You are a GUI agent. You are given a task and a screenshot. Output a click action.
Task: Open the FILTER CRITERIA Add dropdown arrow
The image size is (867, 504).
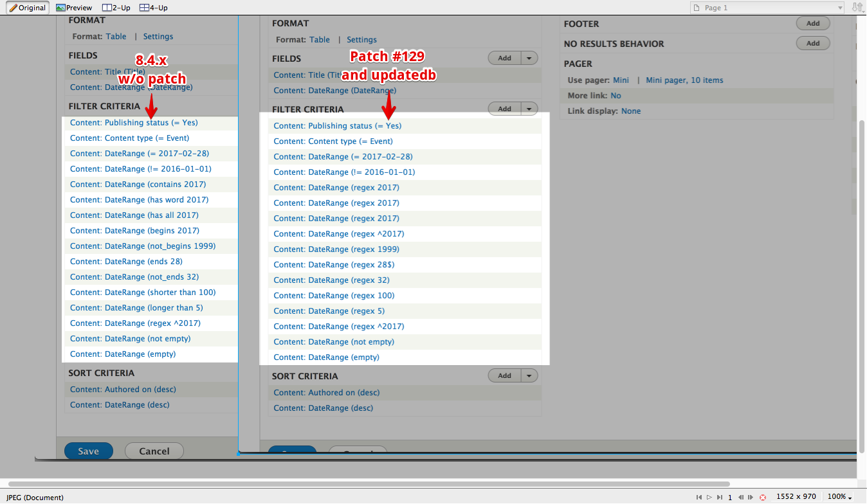click(530, 108)
